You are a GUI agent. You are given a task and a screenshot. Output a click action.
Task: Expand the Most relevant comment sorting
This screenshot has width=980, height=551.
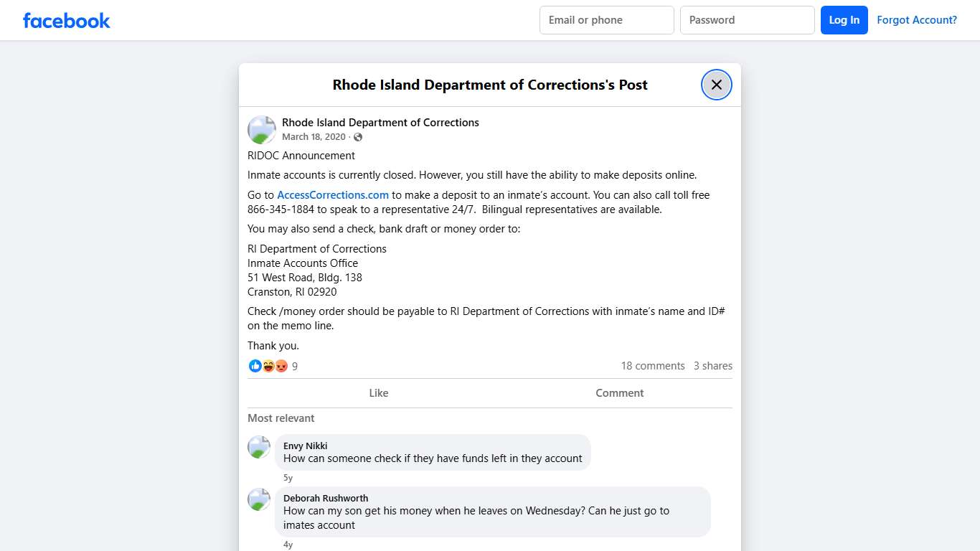(x=281, y=418)
